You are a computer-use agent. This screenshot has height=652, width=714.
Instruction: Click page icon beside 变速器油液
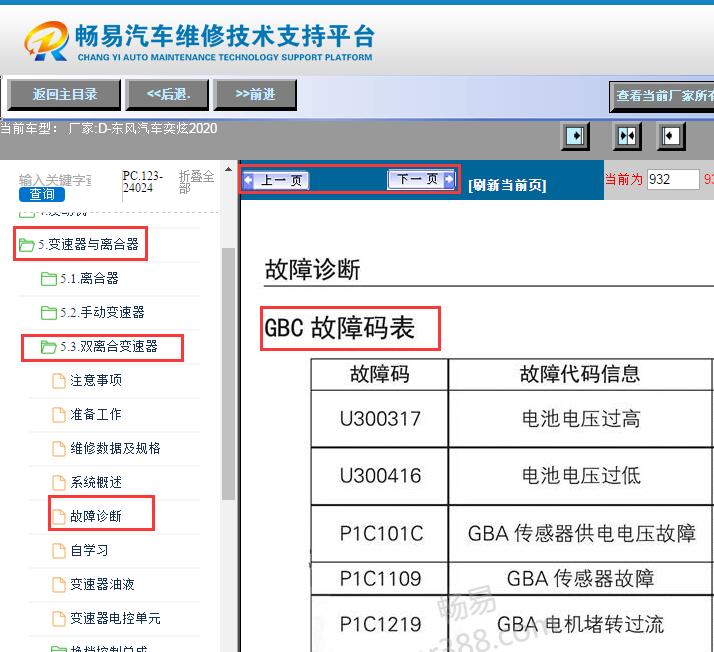tap(59, 585)
